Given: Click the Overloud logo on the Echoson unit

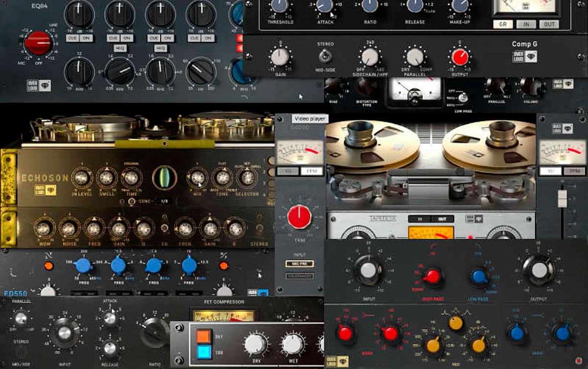Looking at the screenshot, I should [x=45, y=190].
